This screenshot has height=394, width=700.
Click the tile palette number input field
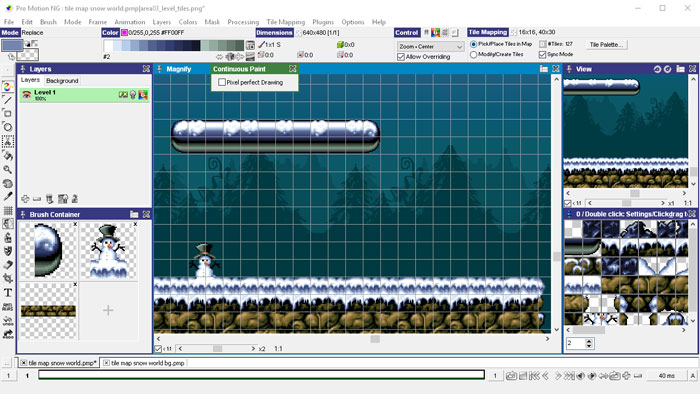(x=575, y=343)
